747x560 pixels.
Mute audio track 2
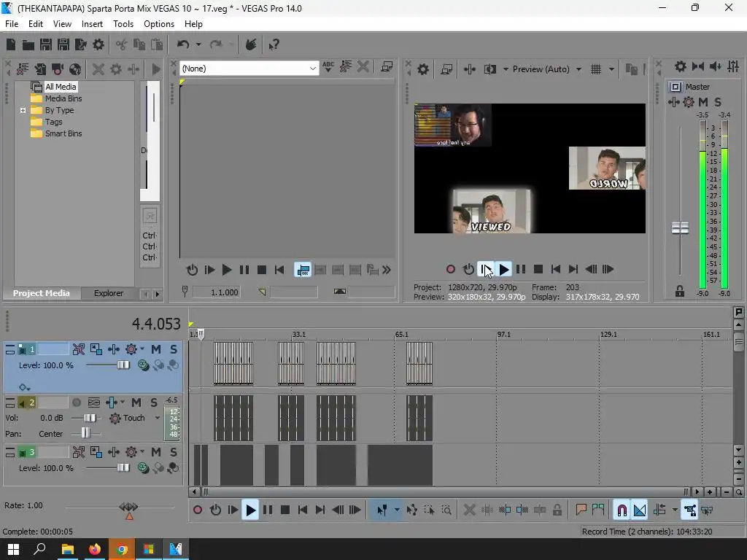[x=136, y=402]
